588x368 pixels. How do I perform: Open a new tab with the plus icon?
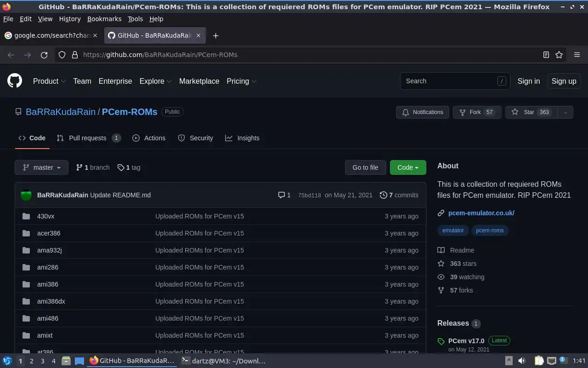pyautogui.click(x=215, y=35)
